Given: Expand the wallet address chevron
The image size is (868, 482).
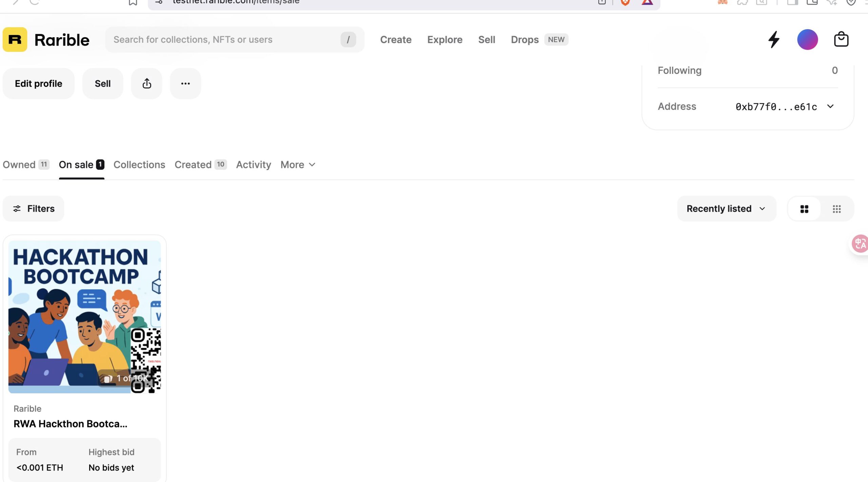Looking at the screenshot, I should (830, 107).
